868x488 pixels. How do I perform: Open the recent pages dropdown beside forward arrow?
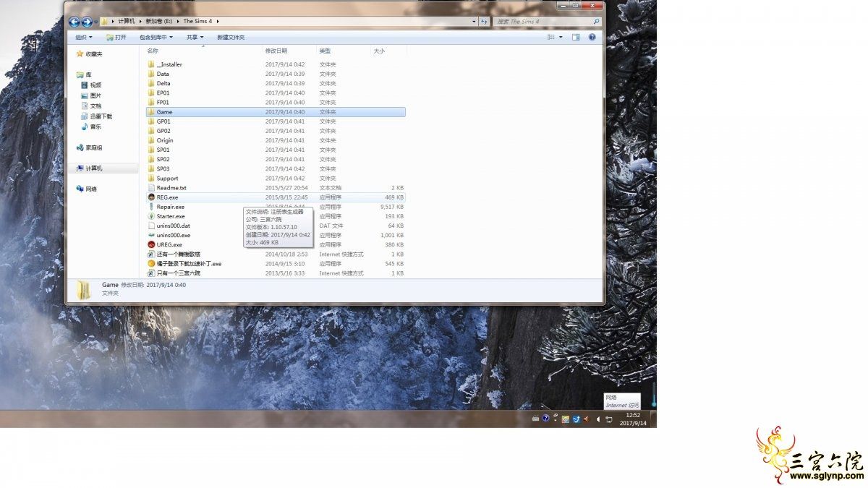(95, 22)
